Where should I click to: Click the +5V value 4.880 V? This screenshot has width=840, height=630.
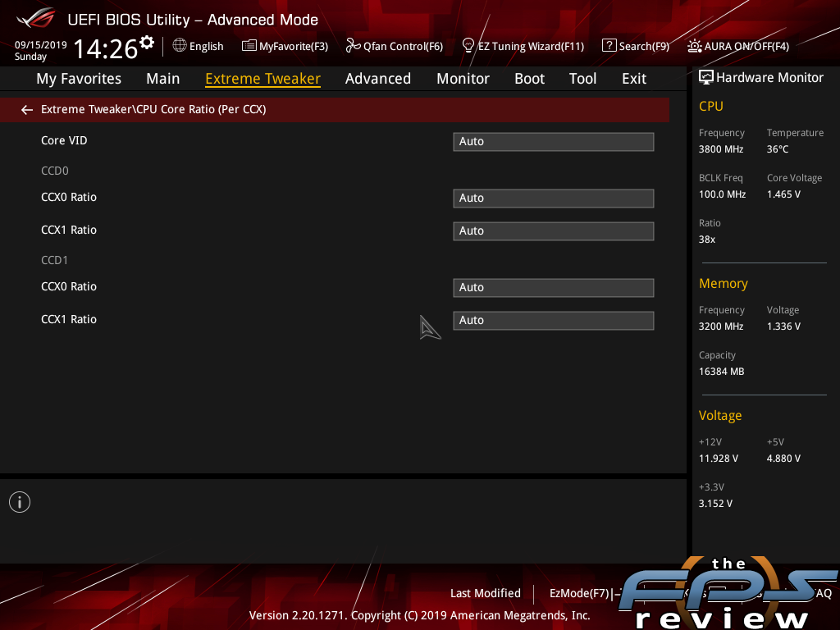pyautogui.click(x=783, y=459)
